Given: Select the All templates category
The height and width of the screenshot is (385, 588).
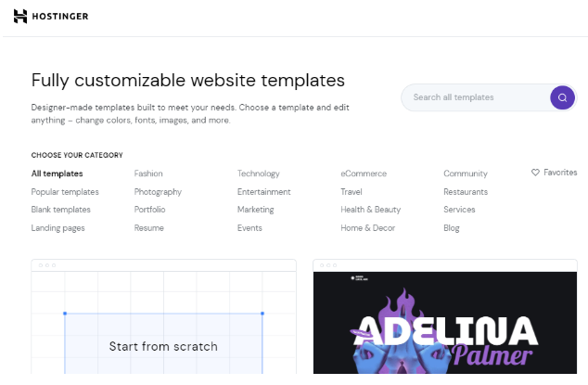Looking at the screenshot, I should [57, 173].
